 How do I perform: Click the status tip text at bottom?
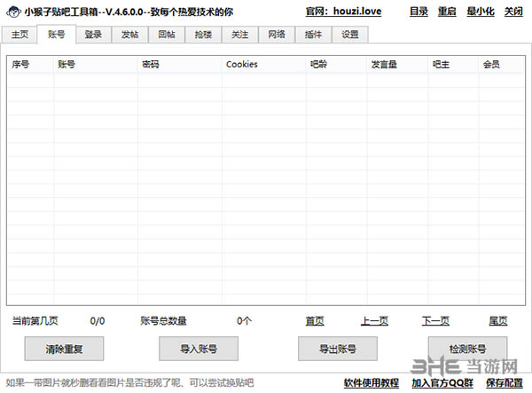(x=130, y=383)
